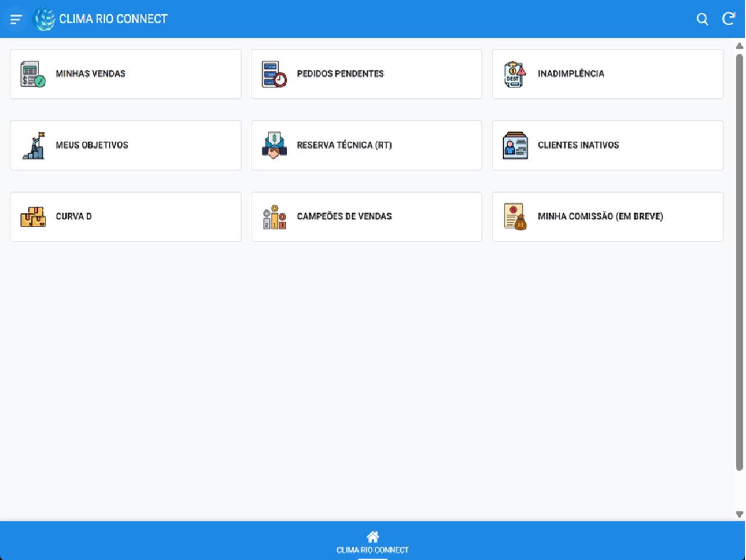Click the Clima Rio Connect globe logo
This screenshot has height=560, width=746.
tap(45, 19)
